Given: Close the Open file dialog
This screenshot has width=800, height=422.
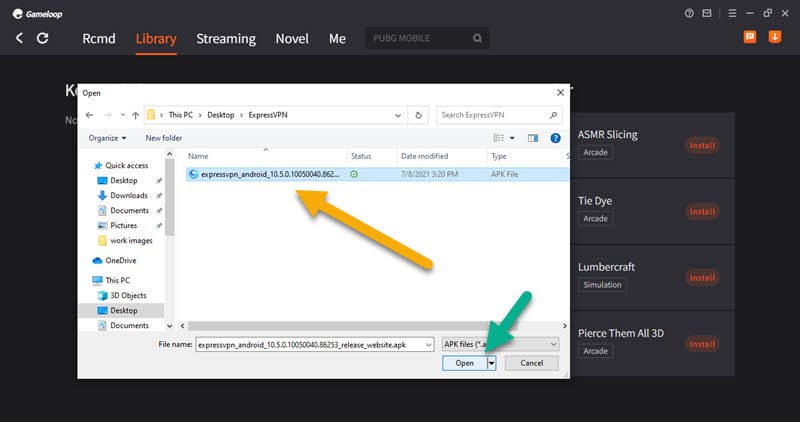Looking at the screenshot, I should [x=560, y=92].
